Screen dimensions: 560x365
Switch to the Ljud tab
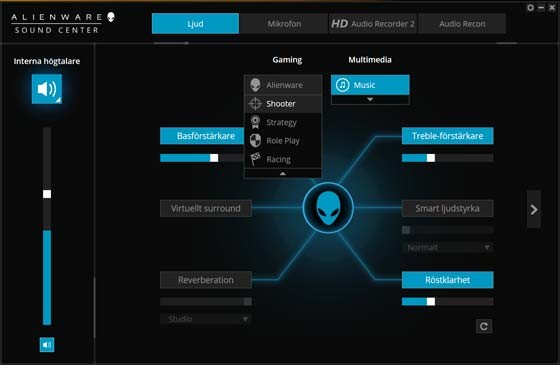[x=195, y=24]
